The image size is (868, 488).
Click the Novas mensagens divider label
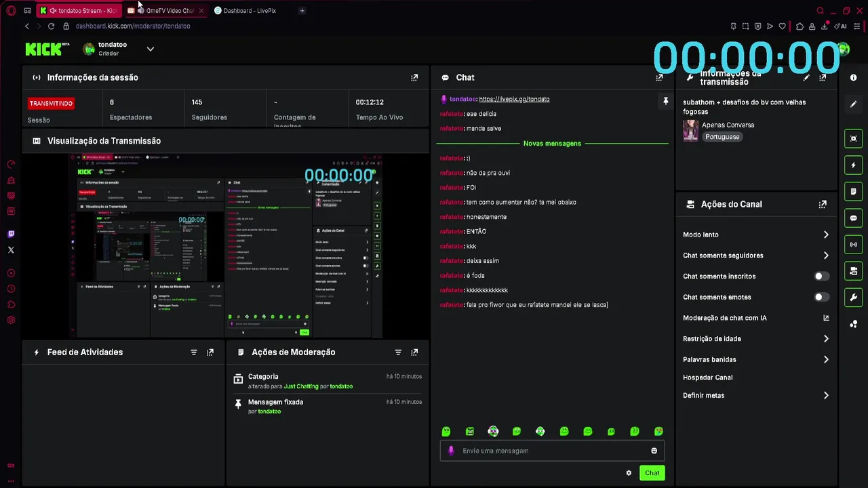552,144
